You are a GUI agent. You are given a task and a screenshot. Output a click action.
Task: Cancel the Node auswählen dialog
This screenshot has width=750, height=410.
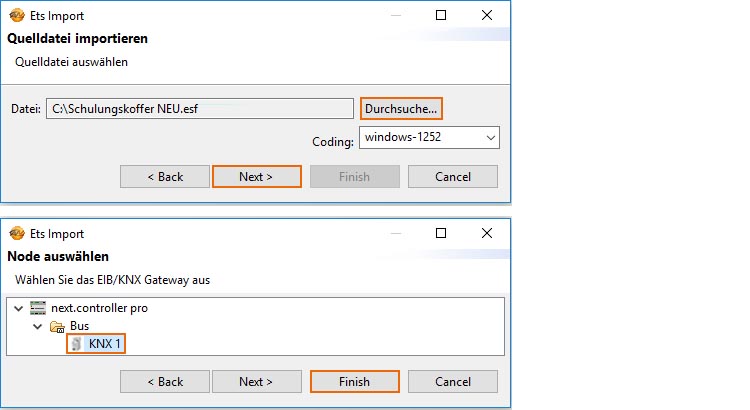pos(453,382)
